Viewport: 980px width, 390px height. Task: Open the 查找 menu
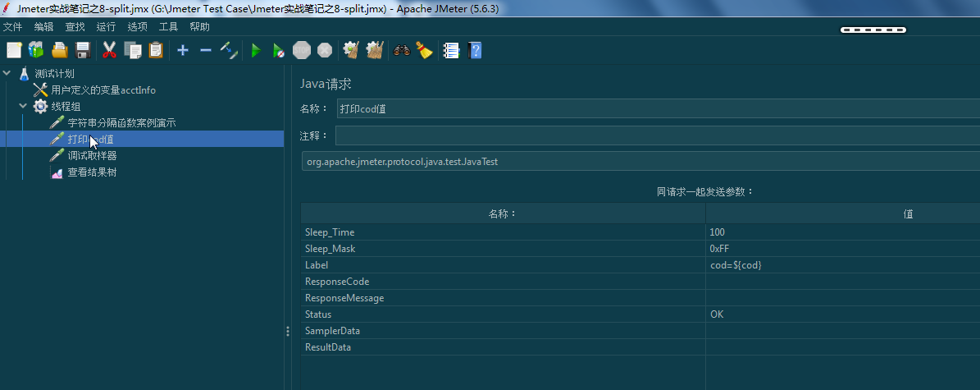pos(75,26)
